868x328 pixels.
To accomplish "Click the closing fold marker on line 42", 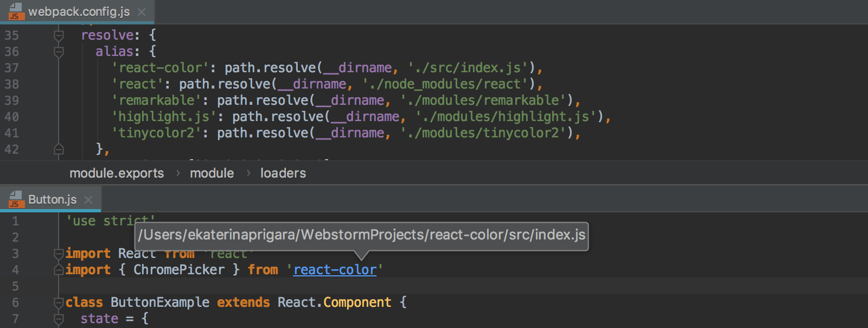I will click(x=59, y=149).
